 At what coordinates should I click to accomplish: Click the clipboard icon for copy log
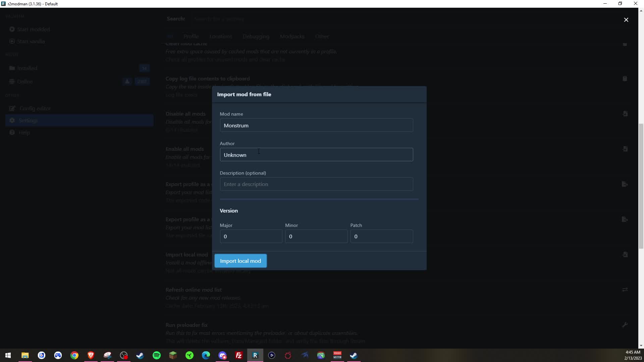625,78
